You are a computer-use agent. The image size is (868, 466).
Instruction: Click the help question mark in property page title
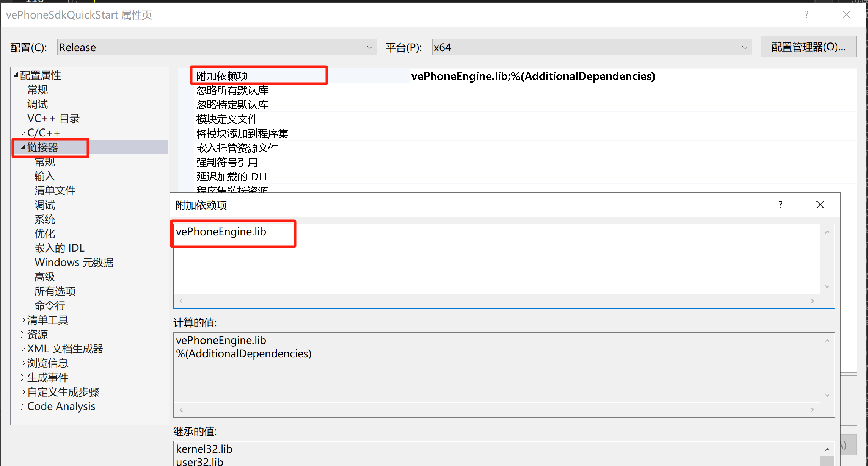coord(806,15)
